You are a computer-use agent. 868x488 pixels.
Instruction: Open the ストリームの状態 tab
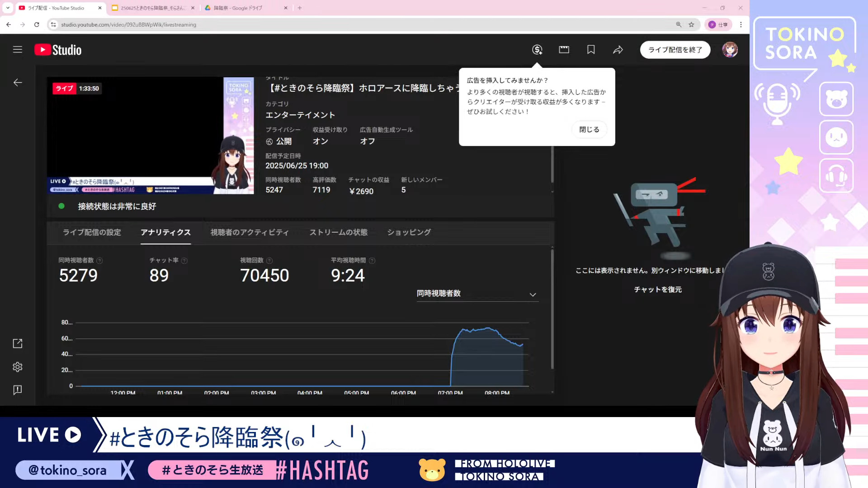point(338,232)
